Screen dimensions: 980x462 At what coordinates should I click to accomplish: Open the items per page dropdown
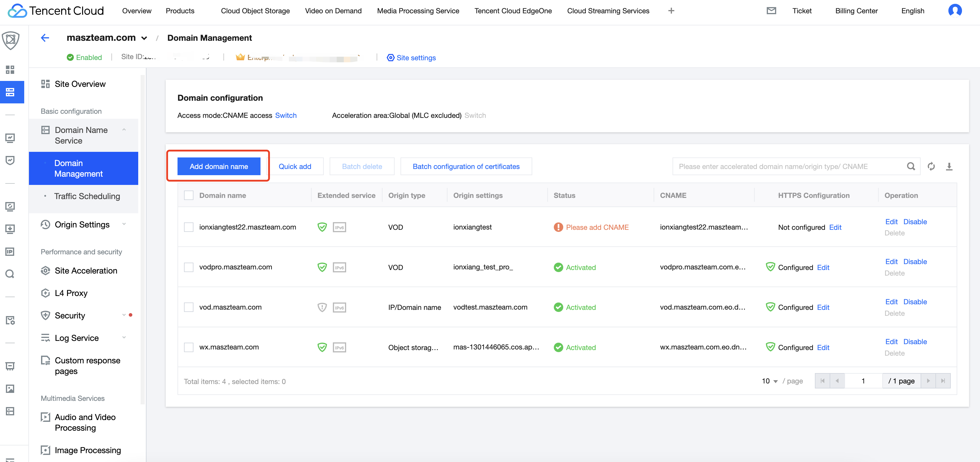[x=770, y=381]
